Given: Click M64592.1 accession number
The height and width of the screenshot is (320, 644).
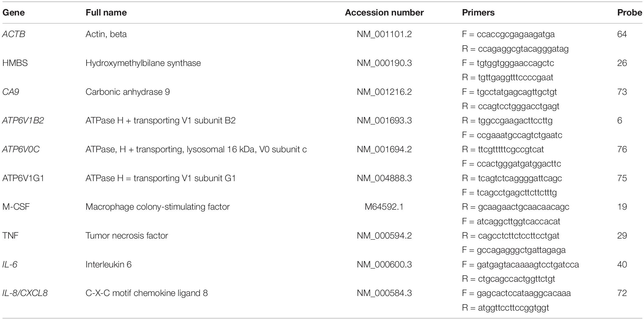Looking at the screenshot, I should coord(384,207).
